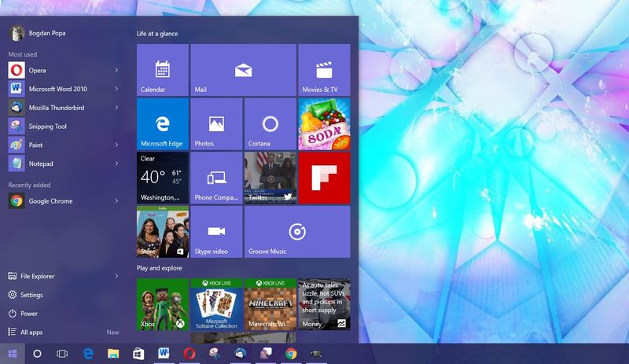The width and height of the screenshot is (629, 364).
Task: Open the Photos tile
Action: pos(217,124)
